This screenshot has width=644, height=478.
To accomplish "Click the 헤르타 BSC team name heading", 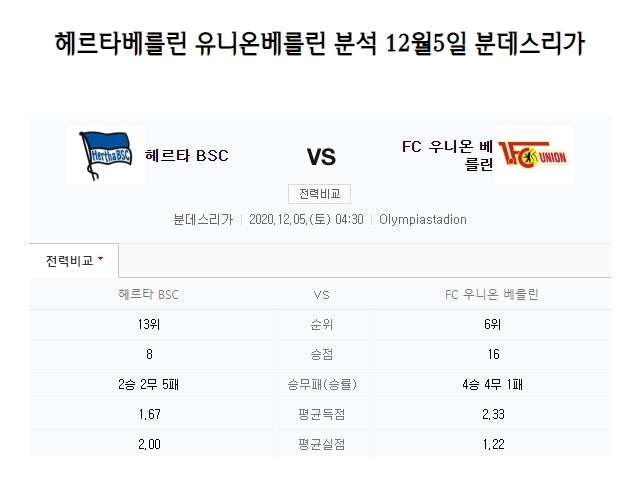I will point(186,156).
